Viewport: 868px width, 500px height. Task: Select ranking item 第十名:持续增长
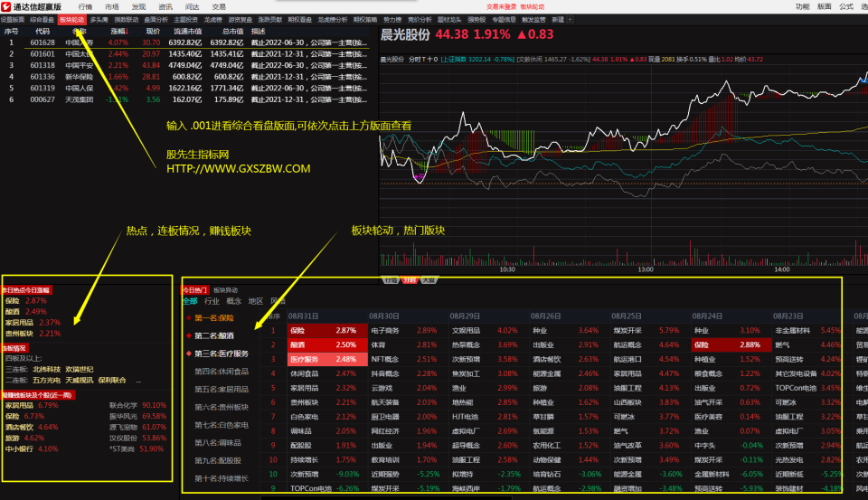click(222, 478)
